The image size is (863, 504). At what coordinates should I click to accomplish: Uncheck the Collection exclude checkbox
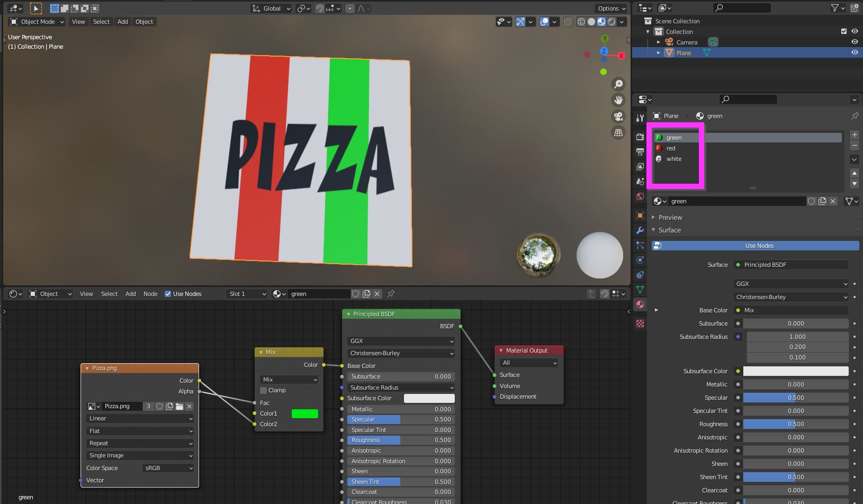coord(844,31)
